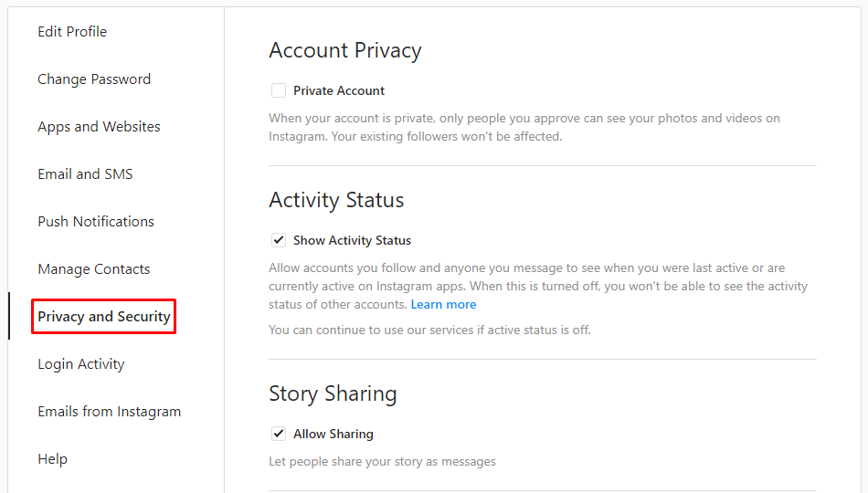Open Edit Profile settings
The image size is (868, 493).
[x=72, y=32]
